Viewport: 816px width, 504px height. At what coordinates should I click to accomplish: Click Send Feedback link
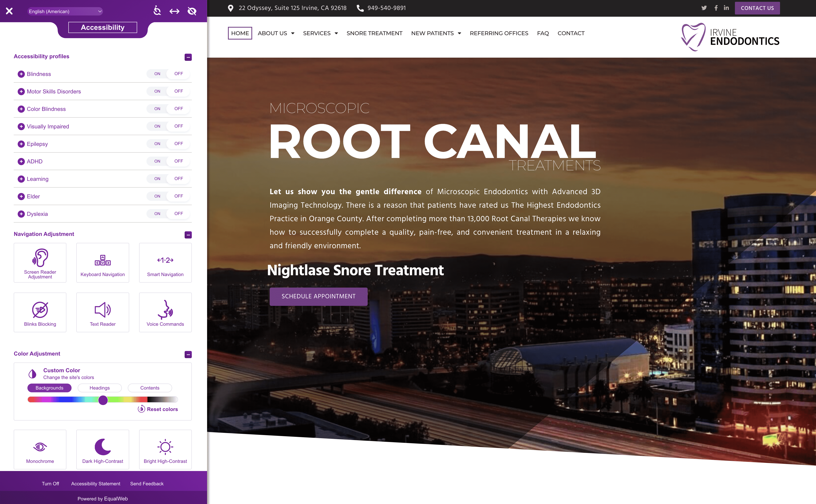pos(147,484)
